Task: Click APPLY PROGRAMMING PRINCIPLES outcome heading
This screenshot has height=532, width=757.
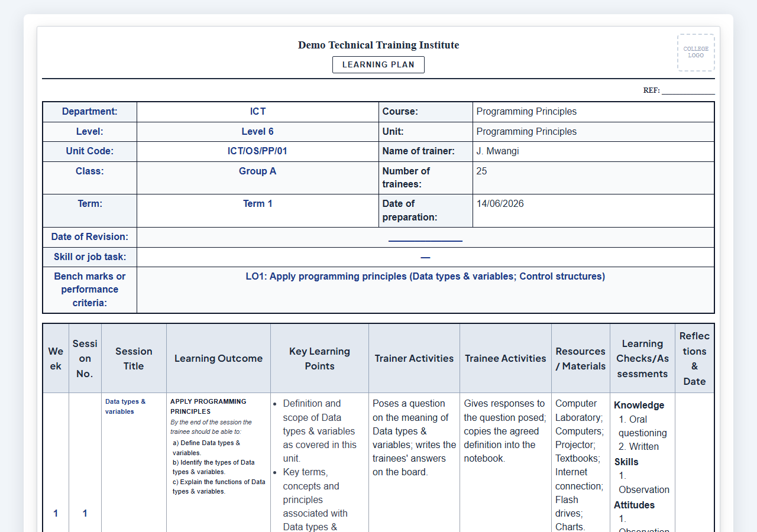Action: point(208,406)
